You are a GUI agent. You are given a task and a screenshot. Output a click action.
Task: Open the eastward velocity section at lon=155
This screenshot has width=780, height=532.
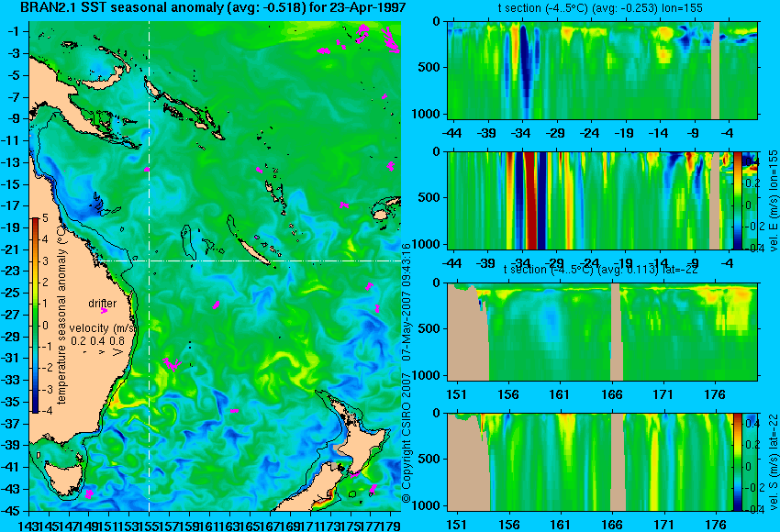point(590,201)
